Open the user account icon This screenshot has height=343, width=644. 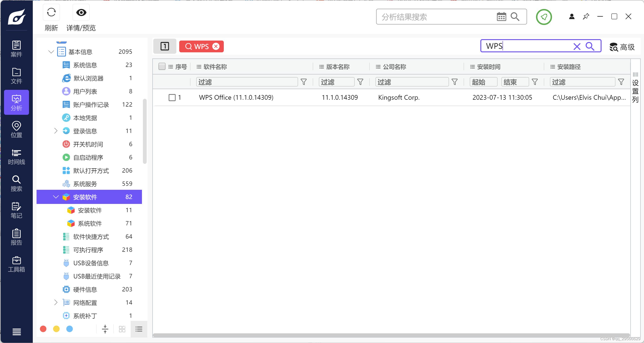(572, 17)
